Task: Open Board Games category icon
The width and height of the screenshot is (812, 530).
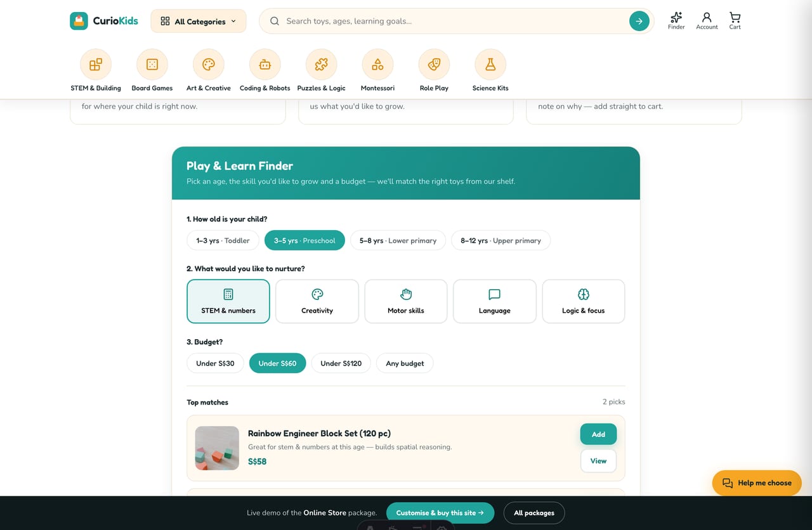Action: pyautogui.click(x=152, y=65)
